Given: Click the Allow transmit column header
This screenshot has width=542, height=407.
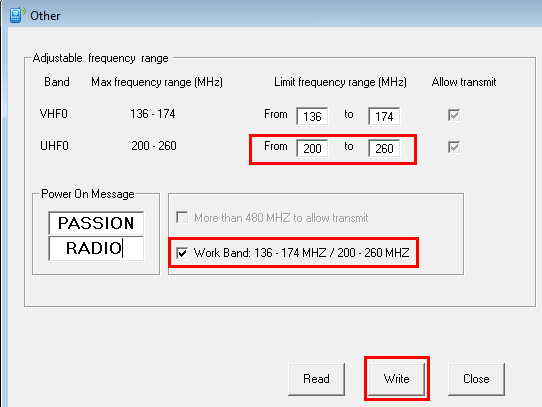Looking at the screenshot, I should 464,82.
